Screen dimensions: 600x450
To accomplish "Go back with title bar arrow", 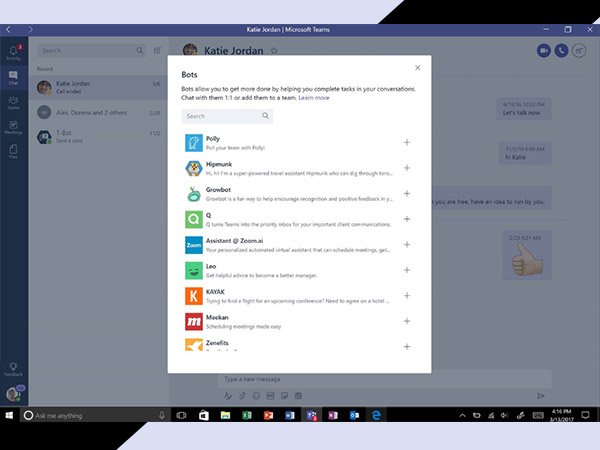I will 8,29.
